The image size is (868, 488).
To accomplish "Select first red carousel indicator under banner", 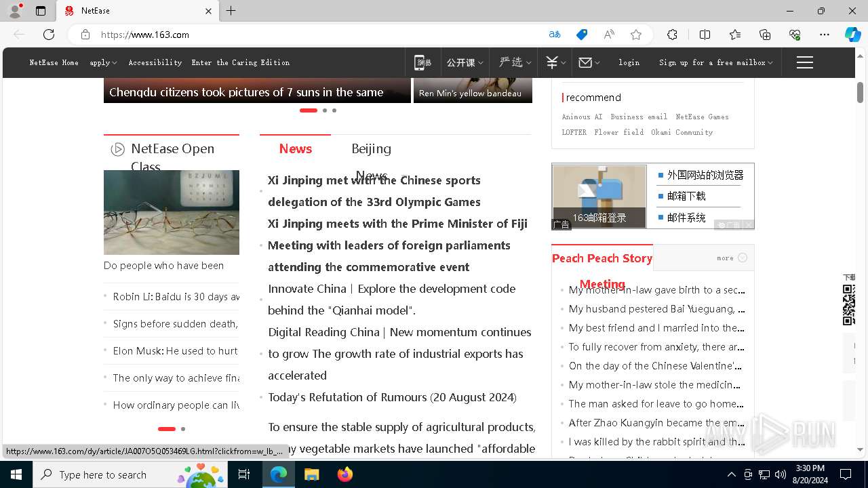I will (309, 110).
